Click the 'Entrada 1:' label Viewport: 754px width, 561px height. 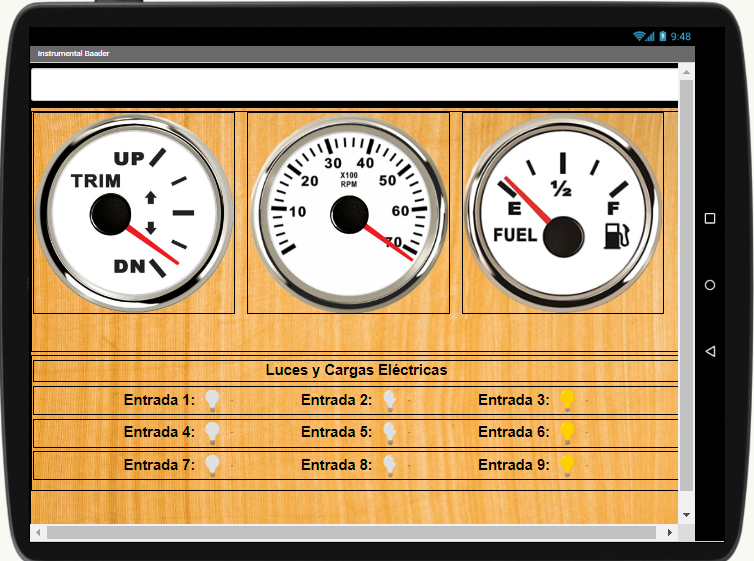tap(159, 400)
